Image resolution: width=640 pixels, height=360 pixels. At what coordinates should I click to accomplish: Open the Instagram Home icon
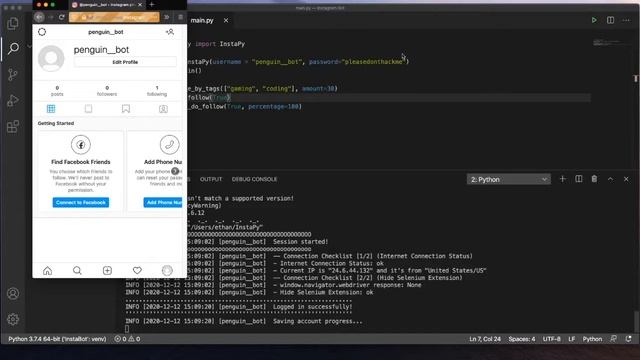click(47, 270)
